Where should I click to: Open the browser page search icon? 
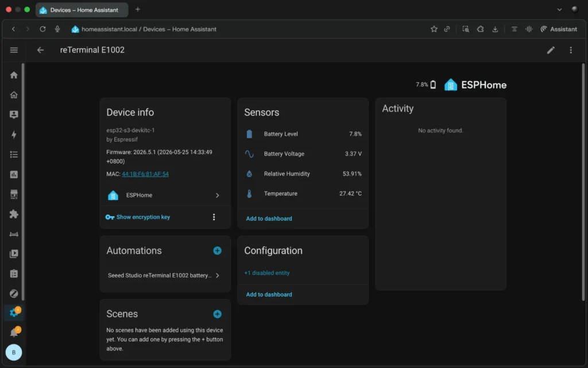coord(465,29)
